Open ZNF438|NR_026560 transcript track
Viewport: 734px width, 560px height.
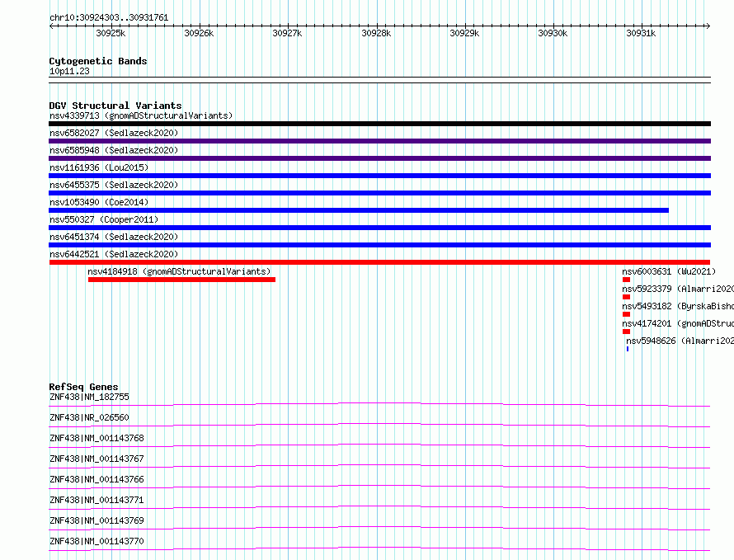click(379, 425)
